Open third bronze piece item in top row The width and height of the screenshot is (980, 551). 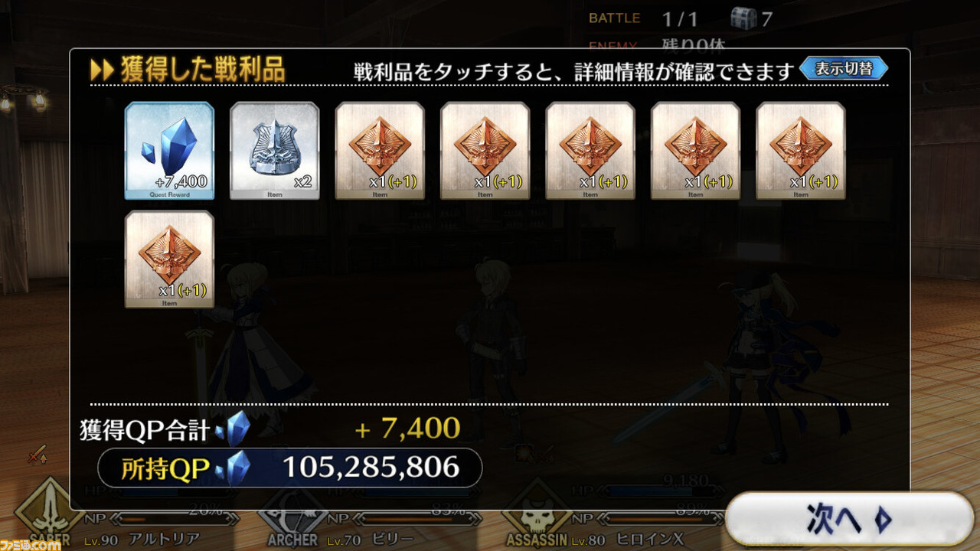tap(590, 151)
